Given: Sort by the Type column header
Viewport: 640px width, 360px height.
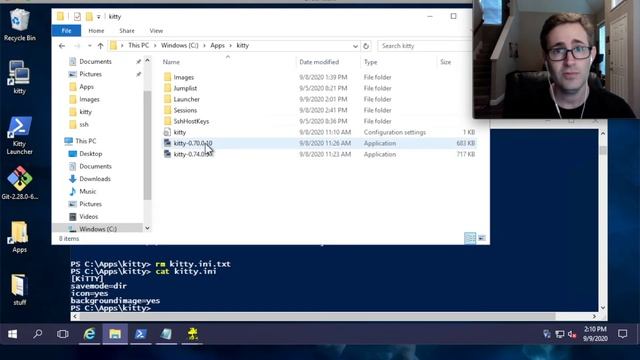Looking at the screenshot, I should click(398, 62).
